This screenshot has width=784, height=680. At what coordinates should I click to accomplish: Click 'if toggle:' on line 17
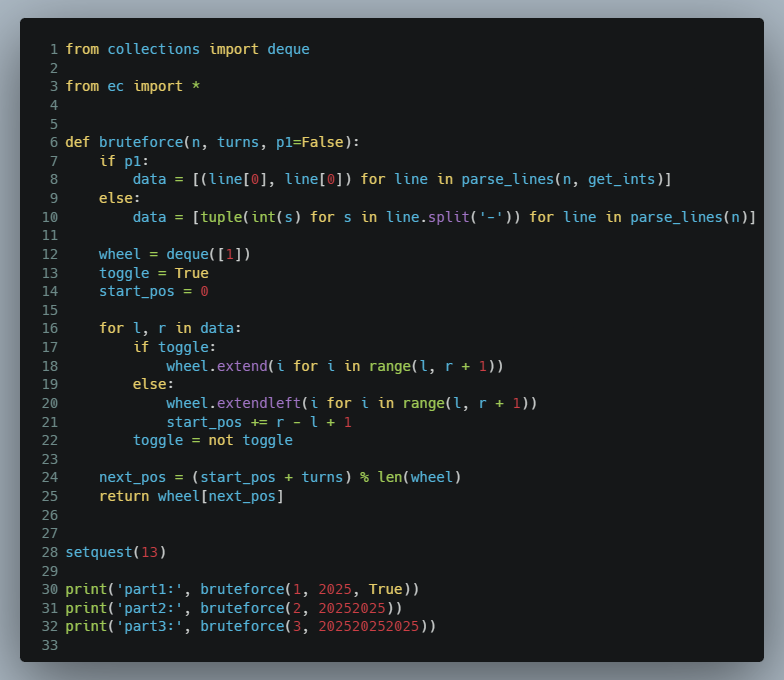174,347
